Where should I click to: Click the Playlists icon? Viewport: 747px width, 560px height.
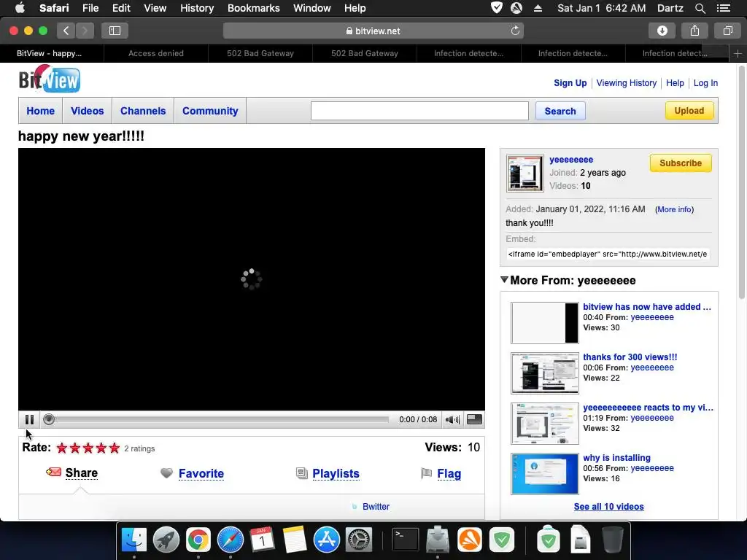(301, 473)
